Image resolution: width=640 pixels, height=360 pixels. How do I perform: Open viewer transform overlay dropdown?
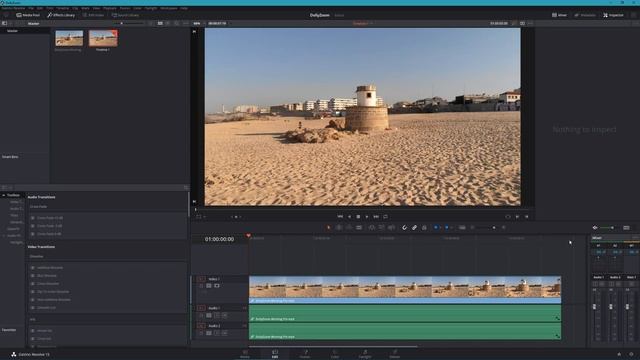(x=201, y=217)
